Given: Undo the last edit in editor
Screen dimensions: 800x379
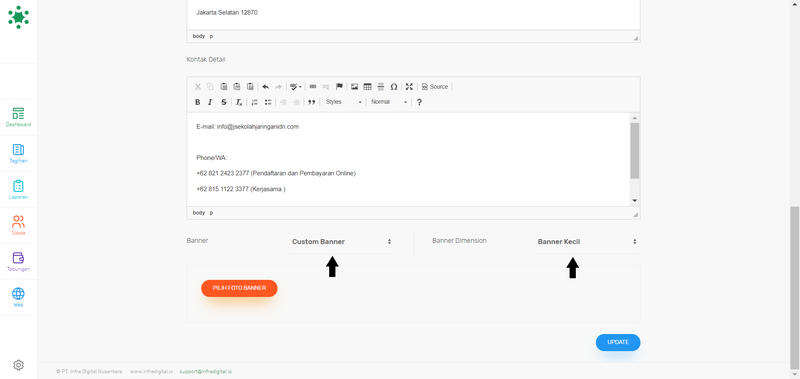Looking at the screenshot, I should (265, 87).
